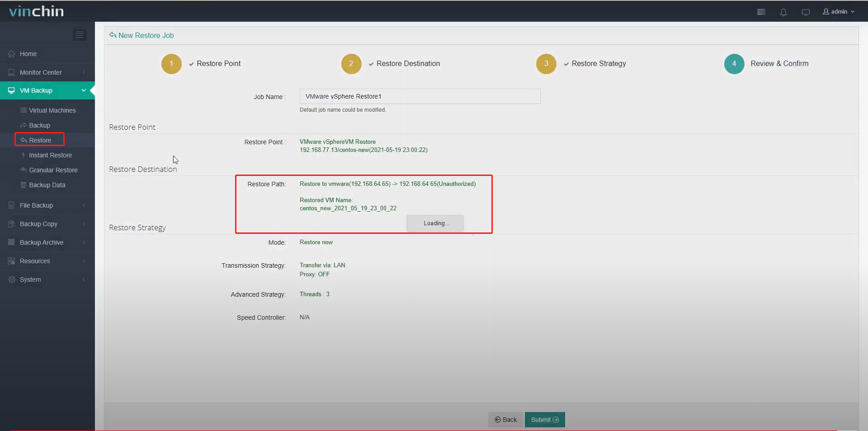Screen dimensions: 868x431
Task: Click 'VMware vSphereVM Restore' text
Action: coord(338,142)
